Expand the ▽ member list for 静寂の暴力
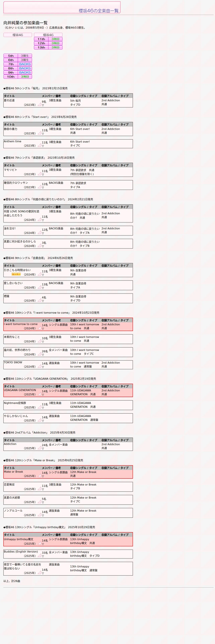215x644 pixels. [x=43, y=134]
